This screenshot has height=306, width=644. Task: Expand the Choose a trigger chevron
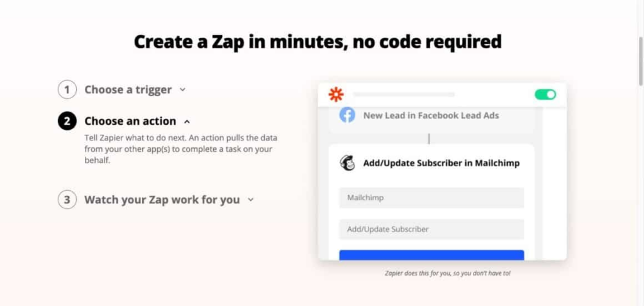(x=183, y=89)
